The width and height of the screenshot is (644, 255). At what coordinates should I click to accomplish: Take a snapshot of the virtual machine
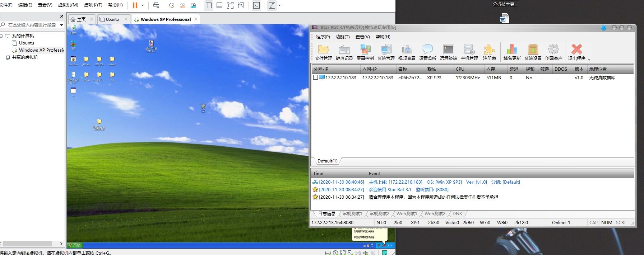click(x=172, y=5)
